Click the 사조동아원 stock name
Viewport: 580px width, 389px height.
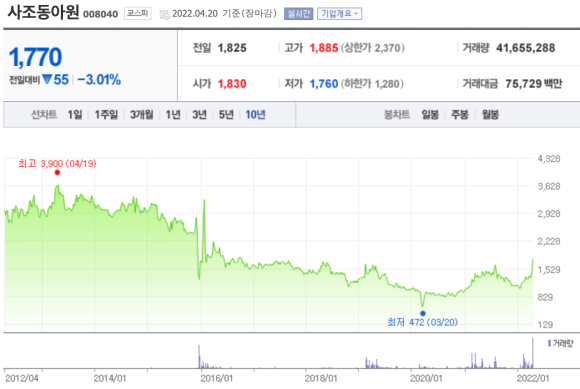(43, 12)
